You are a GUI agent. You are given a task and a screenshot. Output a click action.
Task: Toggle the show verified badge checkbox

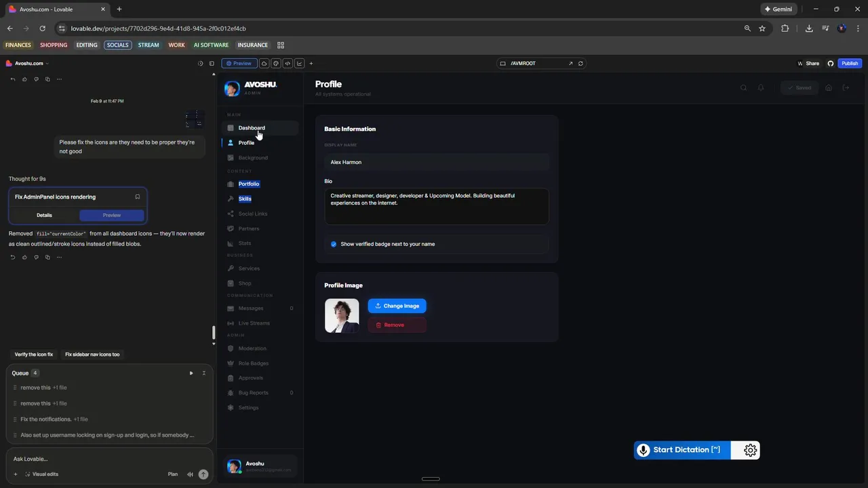pyautogui.click(x=334, y=244)
